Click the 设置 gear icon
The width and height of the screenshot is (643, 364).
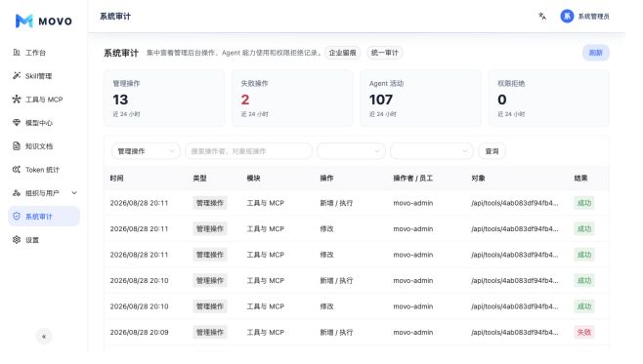click(x=17, y=239)
